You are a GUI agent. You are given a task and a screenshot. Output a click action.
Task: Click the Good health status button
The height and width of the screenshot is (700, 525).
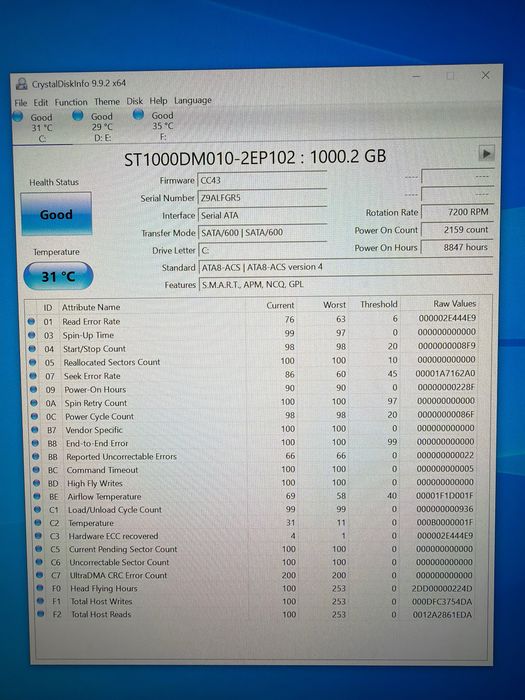coord(56,214)
